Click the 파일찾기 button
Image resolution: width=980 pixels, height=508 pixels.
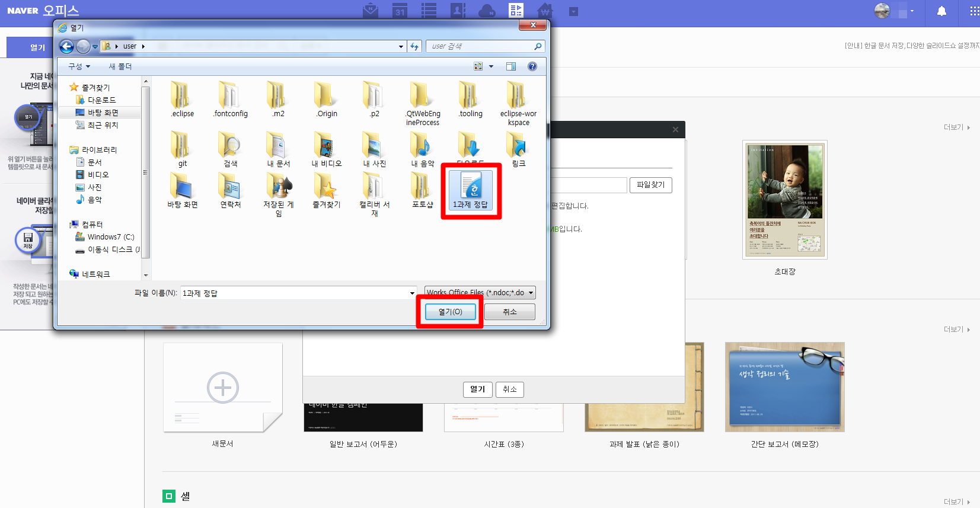[650, 185]
